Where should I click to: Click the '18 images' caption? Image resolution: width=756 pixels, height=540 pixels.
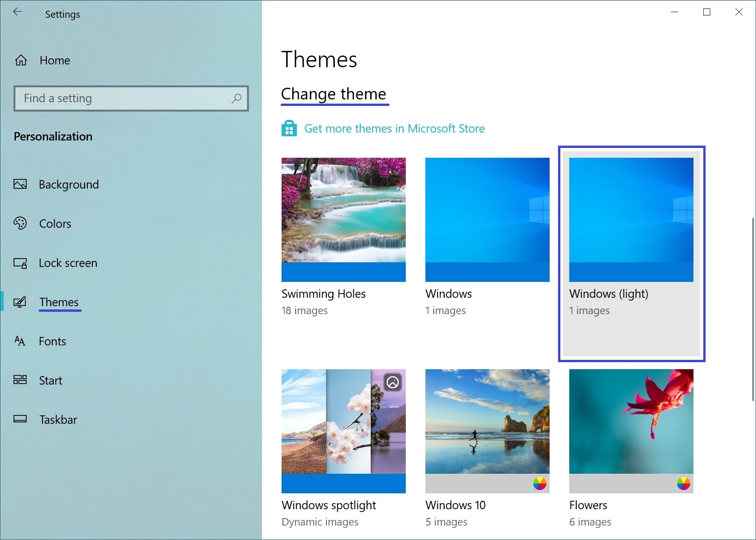pyautogui.click(x=304, y=310)
